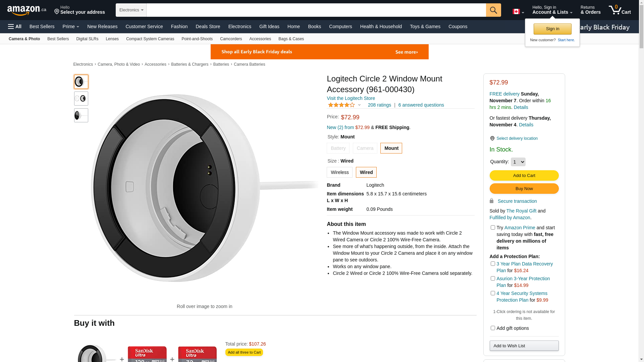Viewport: 644px width, 362px height.
Task: Select the second product thumbnail image
Action: tap(81, 99)
